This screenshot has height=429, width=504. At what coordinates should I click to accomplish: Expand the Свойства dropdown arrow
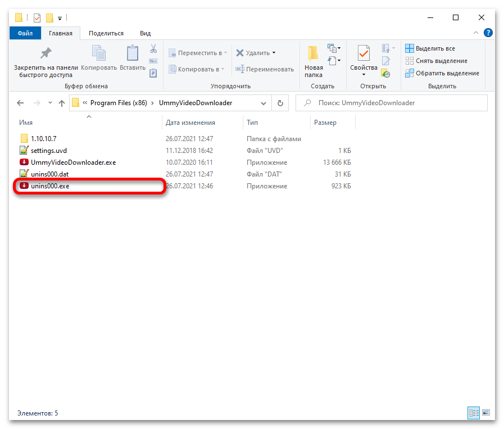click(364, 75)
